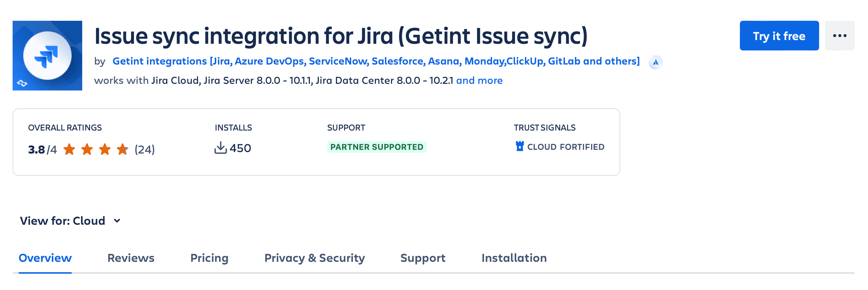This screenshot has height=290, width=868.
Task: Select the Overview tab
Action: [x=45, y=258]
